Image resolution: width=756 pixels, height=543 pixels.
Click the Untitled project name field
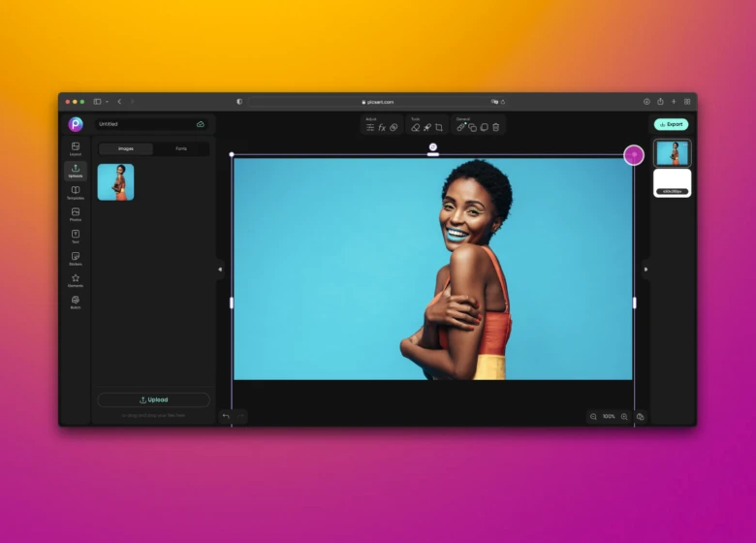point(145,124)
